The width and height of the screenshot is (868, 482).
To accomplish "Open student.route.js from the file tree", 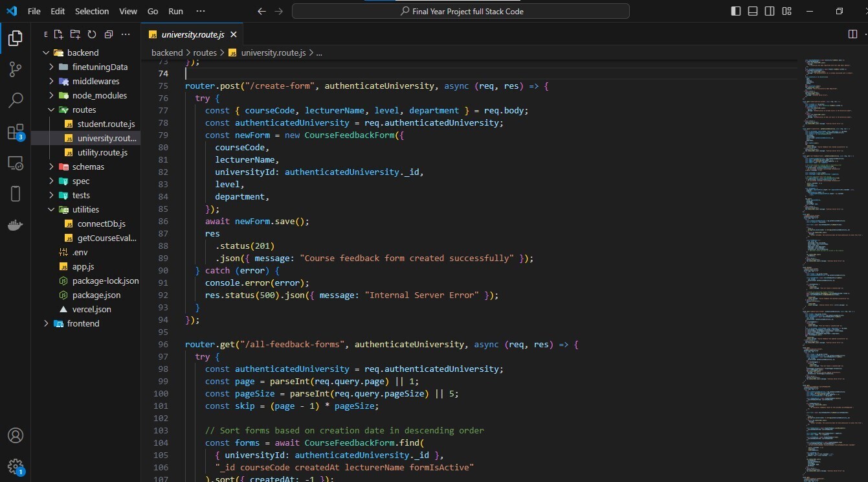I will pyautogui.click(x=106, y=124).
